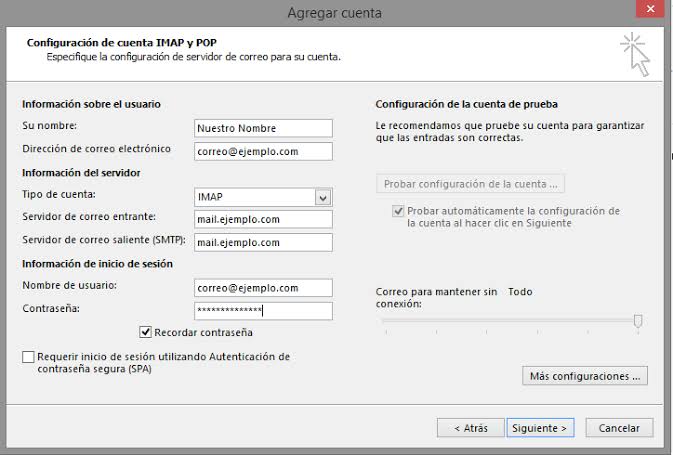Click the Servidor de correo entrante field
Image resolution: width=673 pixels, height=455 pixels.
[263, 219]
